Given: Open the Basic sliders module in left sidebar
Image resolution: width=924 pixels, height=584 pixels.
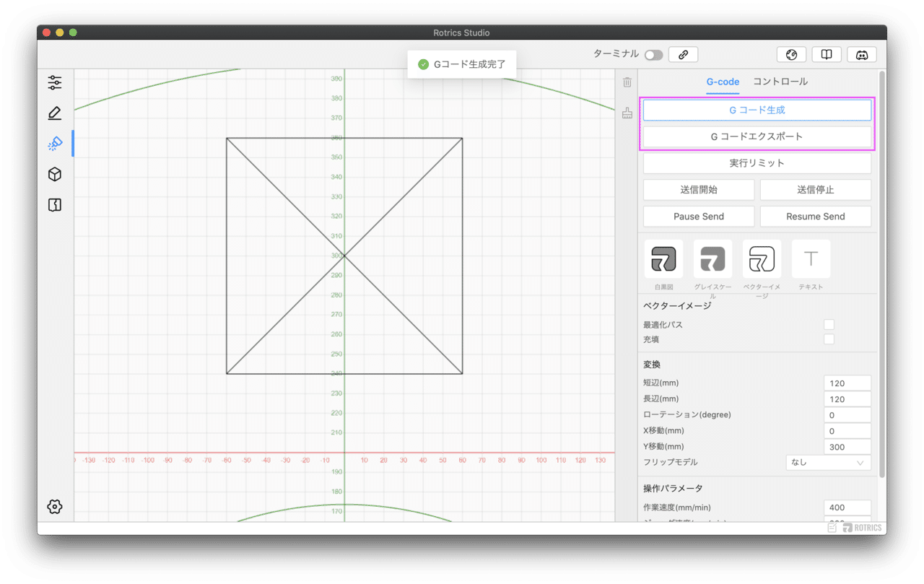Looking at the screenshot, I should 55,82.
